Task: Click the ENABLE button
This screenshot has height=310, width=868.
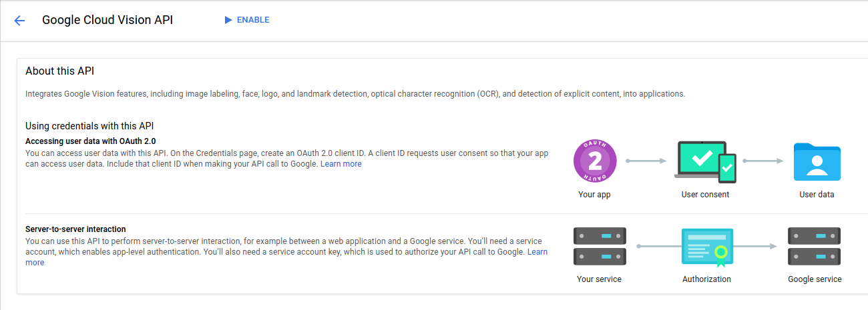Action: [247, 20]
